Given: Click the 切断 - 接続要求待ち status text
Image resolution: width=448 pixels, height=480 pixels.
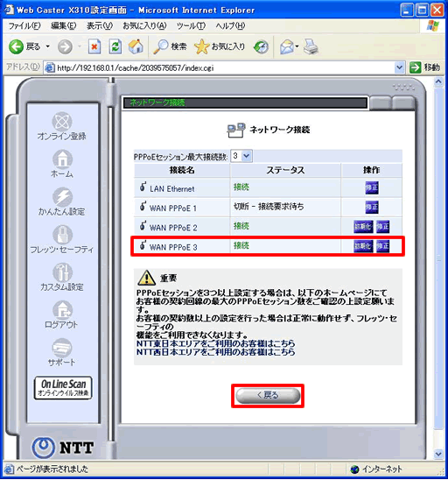Looking at the screenshot, I should pyautogui.click(x=269, y=207).
